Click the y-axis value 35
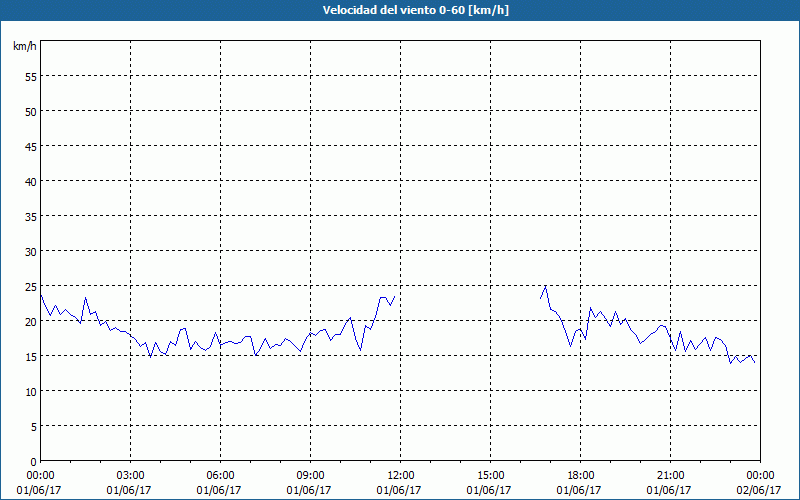The height and width of the screenshot is (500, 800). pos(31,216)
